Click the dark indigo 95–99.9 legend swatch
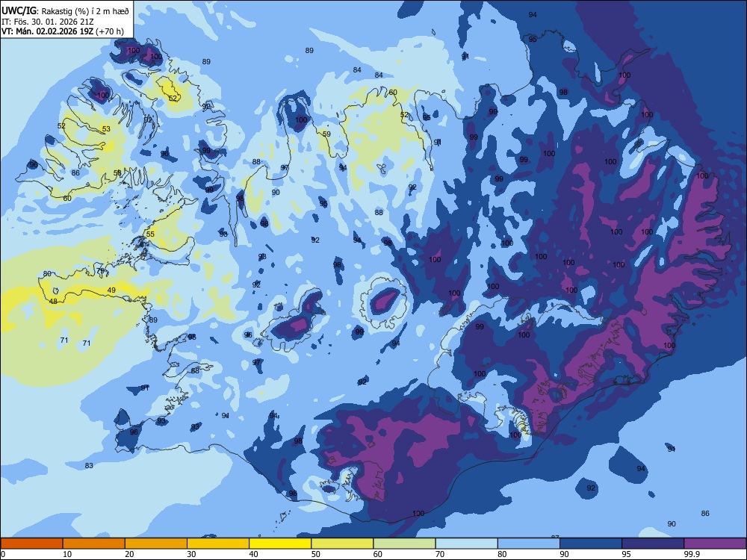 point(653,544)
